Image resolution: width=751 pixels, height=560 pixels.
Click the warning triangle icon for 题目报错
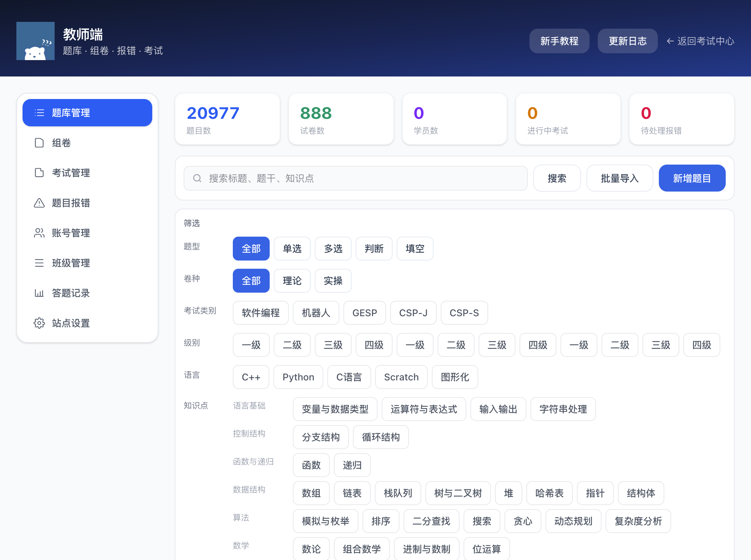[x=39, y=203]
